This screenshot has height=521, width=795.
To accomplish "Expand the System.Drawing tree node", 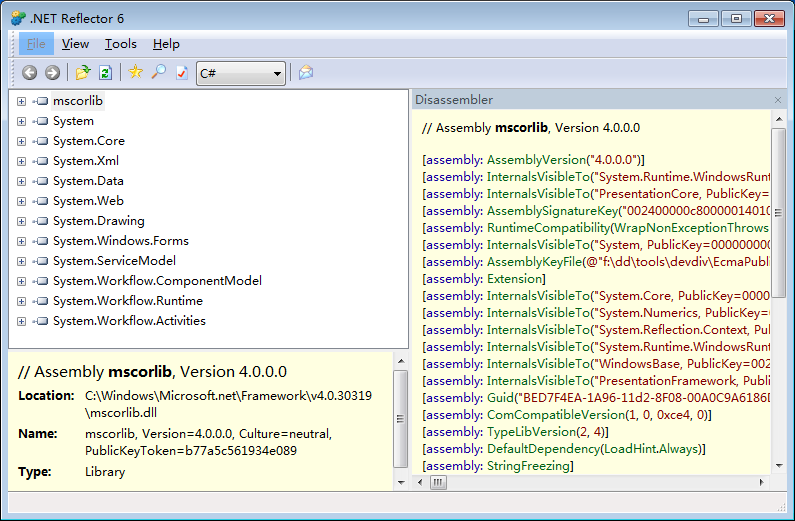I will (x=21, y=221).
